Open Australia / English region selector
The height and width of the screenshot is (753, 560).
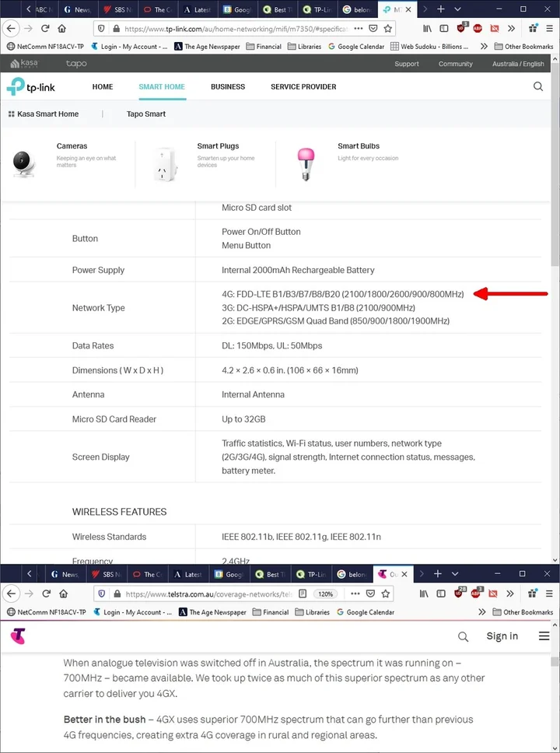tap(518, 63)
